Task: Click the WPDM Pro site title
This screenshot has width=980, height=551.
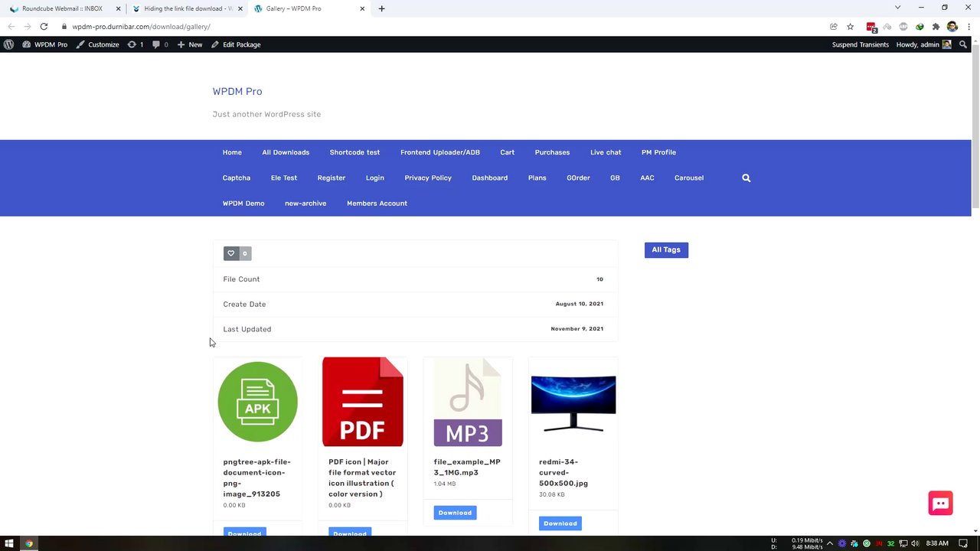Action: tap(237, 91)
